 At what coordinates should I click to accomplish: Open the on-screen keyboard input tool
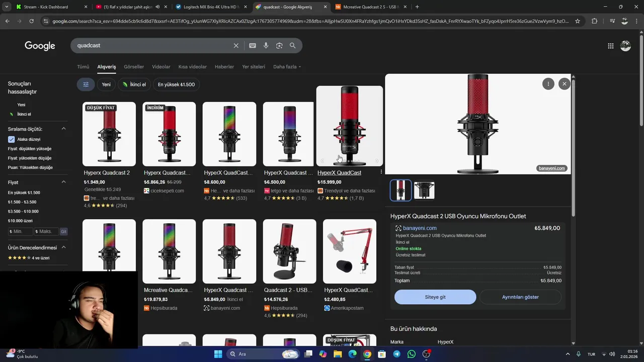tap(253, 46)
